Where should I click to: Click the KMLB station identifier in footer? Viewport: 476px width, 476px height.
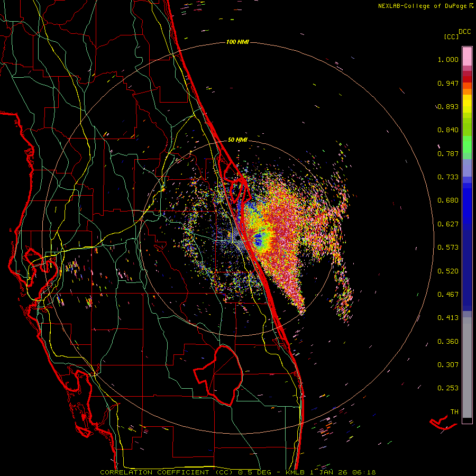[296, 472]
